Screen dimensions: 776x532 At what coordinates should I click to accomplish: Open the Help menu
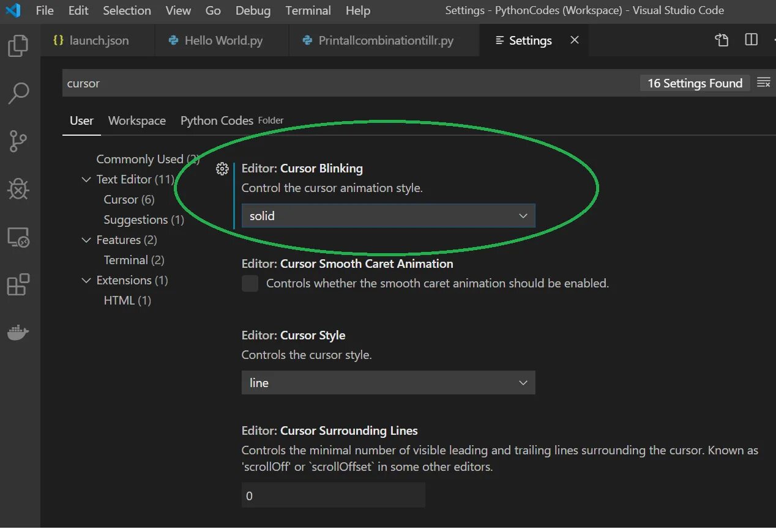click(x=357, y=10)
